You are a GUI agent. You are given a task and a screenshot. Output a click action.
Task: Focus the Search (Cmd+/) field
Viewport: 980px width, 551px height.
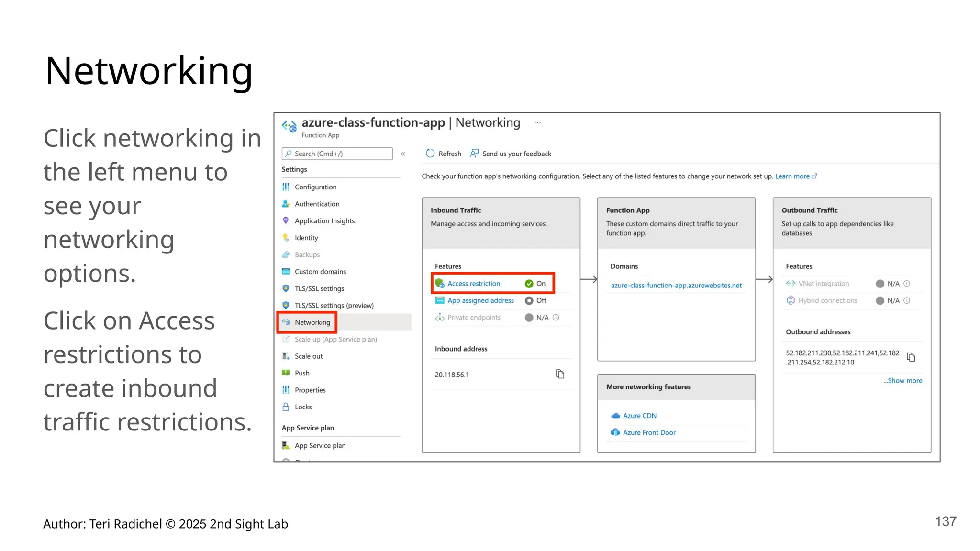[x=337, y=154]
